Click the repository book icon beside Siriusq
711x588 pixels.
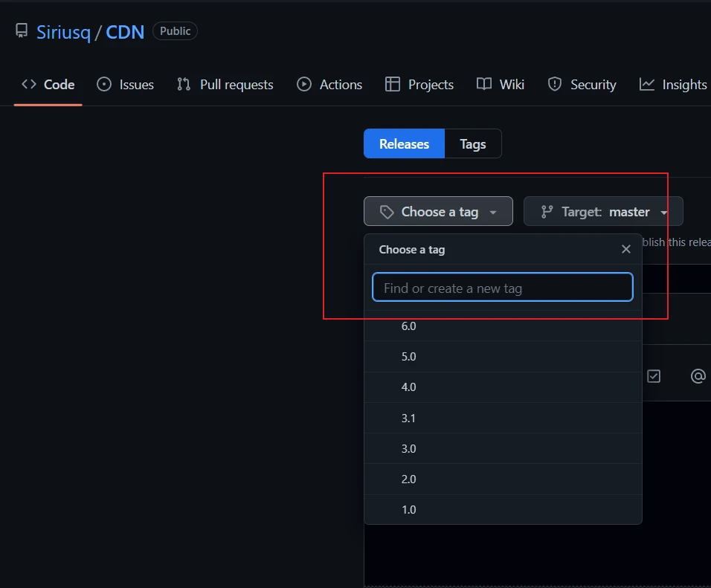pyautogui.click(x=22, y=30)
